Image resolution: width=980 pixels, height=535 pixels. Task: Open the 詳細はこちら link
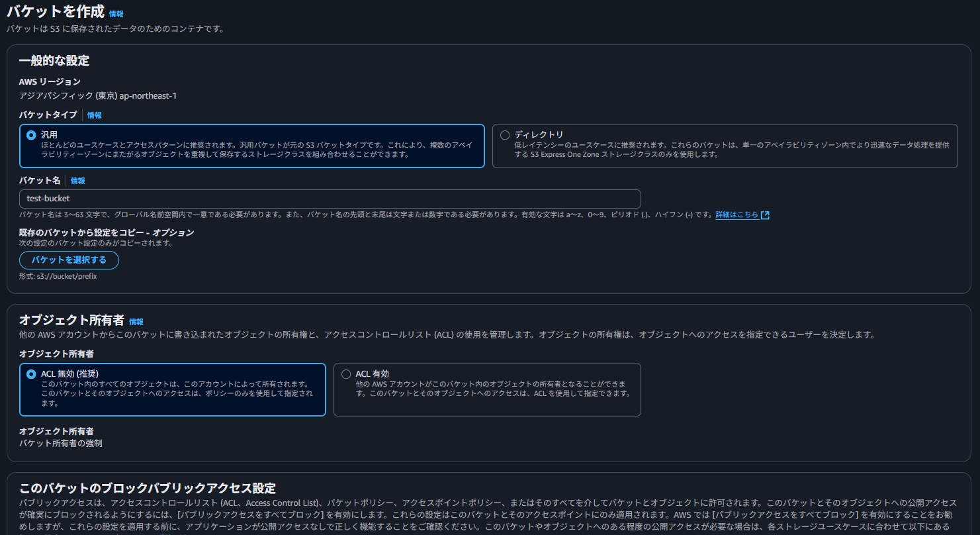click(x=737, y=215)
